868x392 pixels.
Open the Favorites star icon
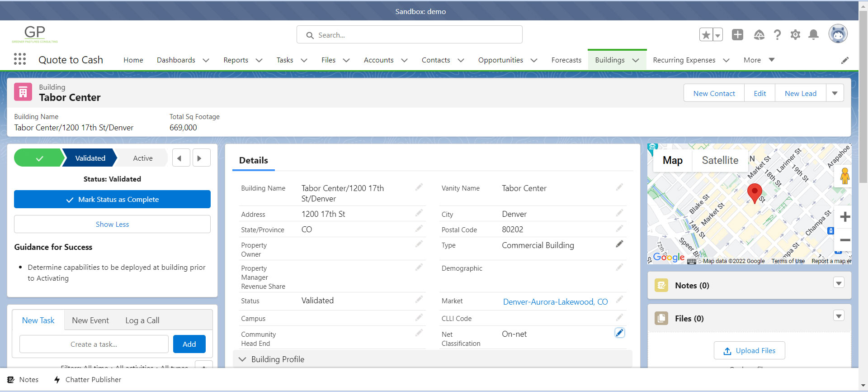(x=706, y=34)
